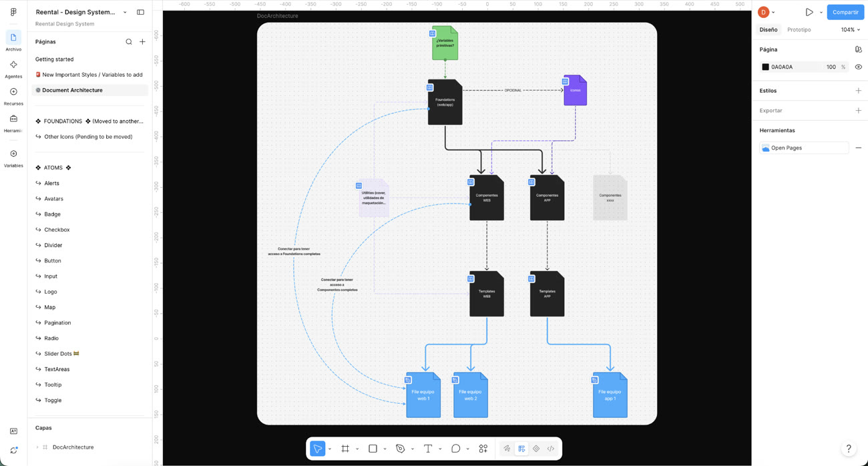This screenshot has width=868, height=466.
Task: Open the Getting started page
Action: (89, 59)
